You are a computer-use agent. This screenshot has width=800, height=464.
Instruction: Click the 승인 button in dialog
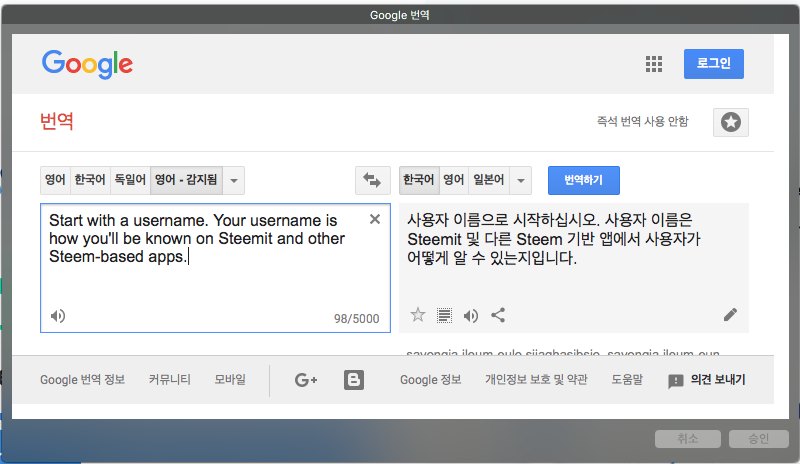759,438
